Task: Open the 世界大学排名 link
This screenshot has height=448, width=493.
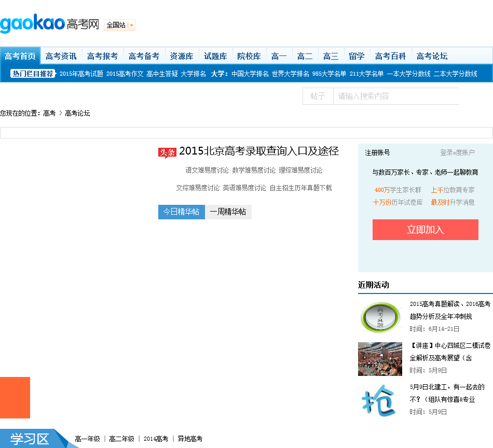Action: (x=291, y=74)
